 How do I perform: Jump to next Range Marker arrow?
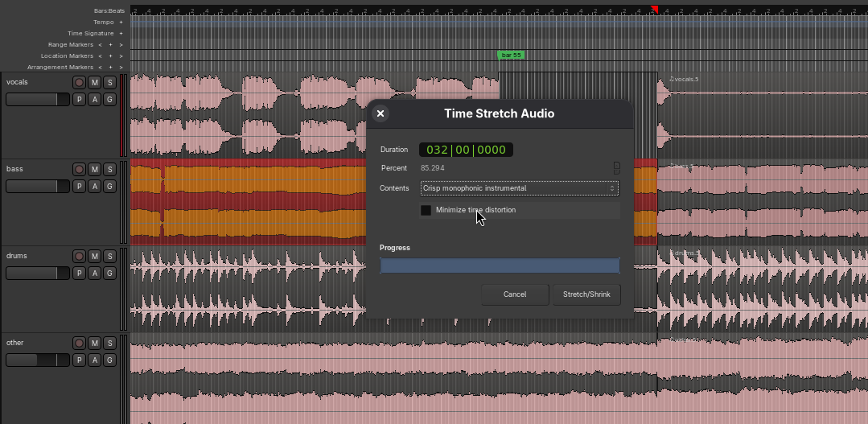pos(121,45)
